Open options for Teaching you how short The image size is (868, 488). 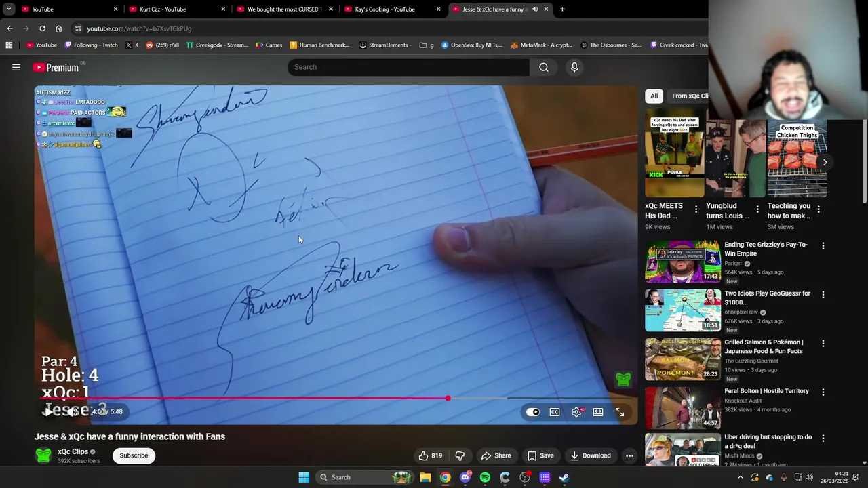pyautogui.click(x=818, y=209)
